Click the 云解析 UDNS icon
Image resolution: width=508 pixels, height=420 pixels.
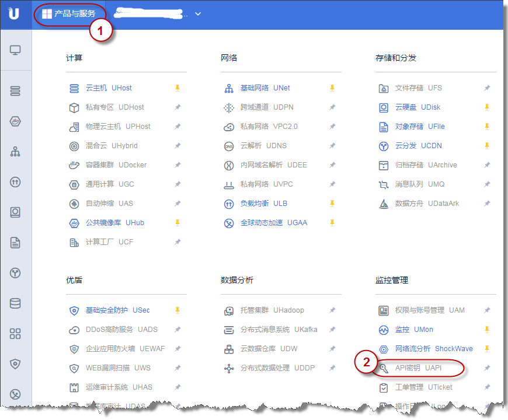tap(229, 146)
